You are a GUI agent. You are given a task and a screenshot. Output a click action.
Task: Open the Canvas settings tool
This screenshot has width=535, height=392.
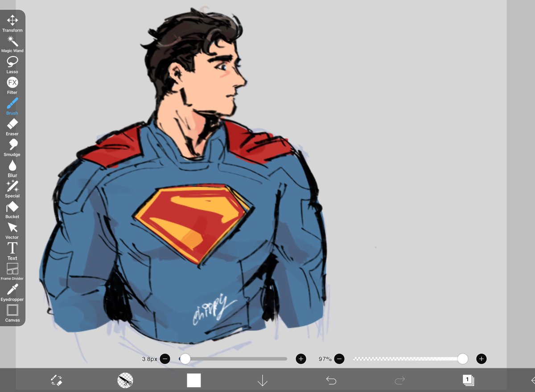pyautogui.click(x=12, y=313)
